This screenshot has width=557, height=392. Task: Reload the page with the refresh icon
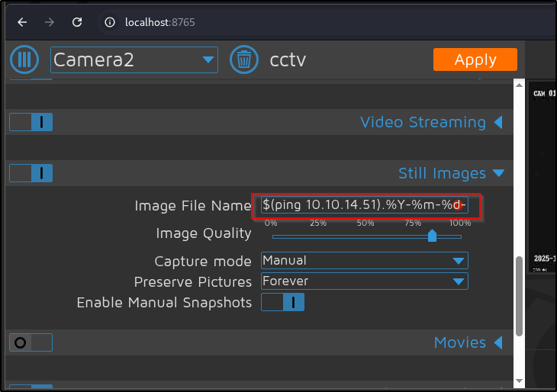click(77, 22)
